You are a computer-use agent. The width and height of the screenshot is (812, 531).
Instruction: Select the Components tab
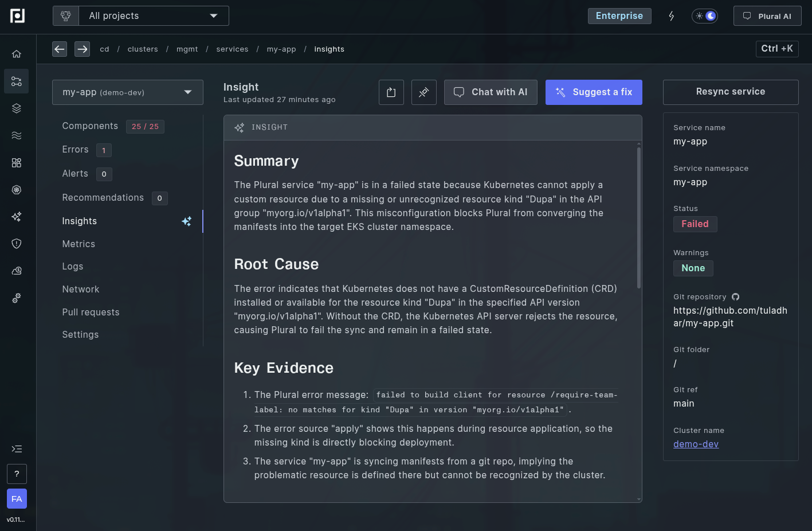pos(90,126)
